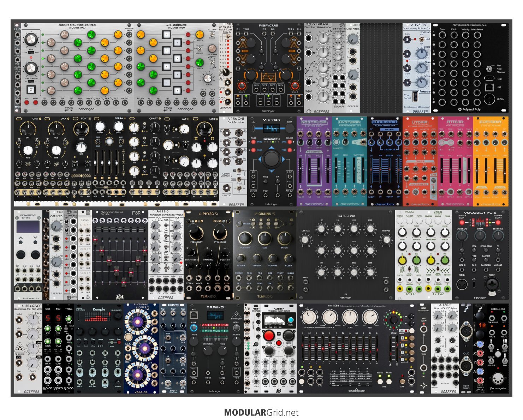
Task: Click the XTune knob on A-110-4 QZVCO
Action: (34, 320)
